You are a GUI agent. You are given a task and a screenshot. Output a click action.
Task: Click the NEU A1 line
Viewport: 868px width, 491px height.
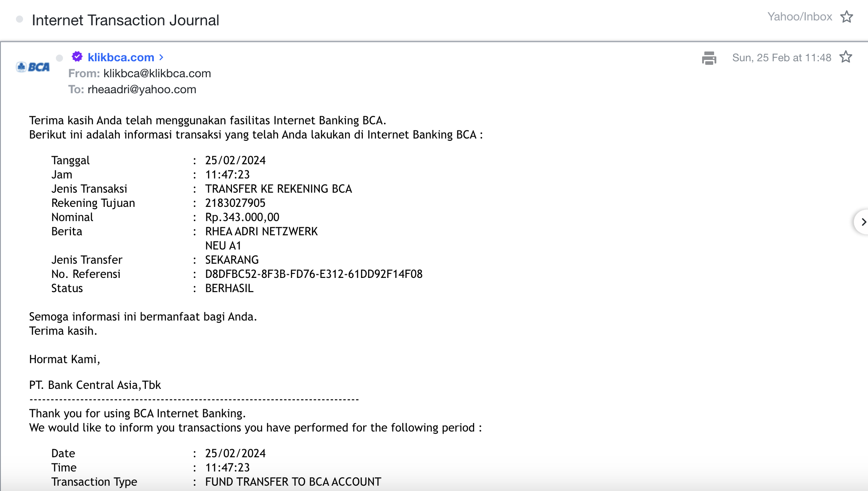coord(223,245)
